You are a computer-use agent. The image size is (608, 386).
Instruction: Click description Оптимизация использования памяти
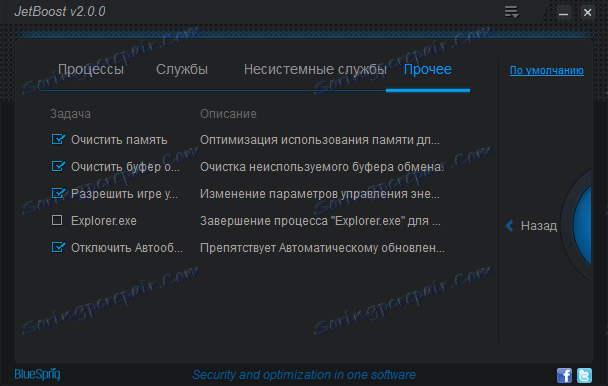[x=320, y=140]
